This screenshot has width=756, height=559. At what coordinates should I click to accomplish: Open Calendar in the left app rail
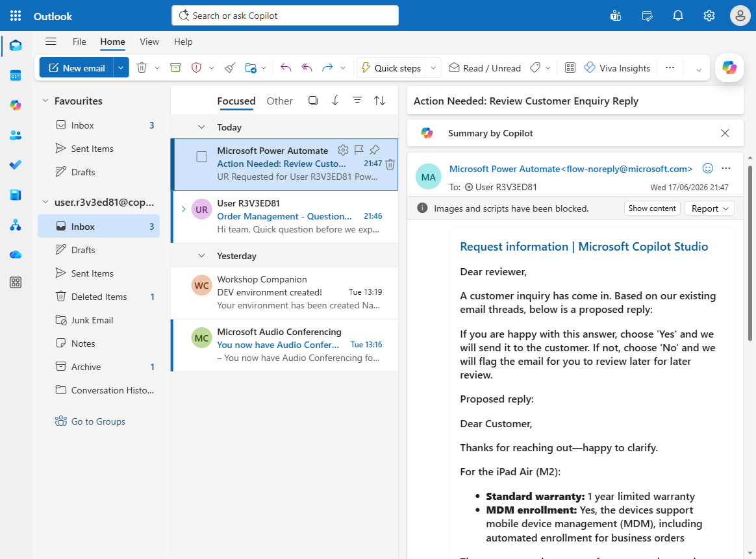point(16,76)
